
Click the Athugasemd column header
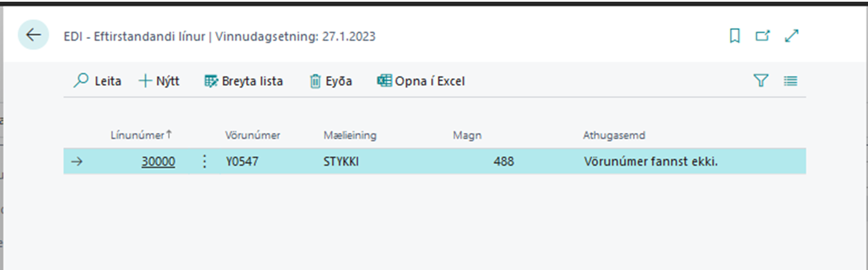point(614,136)
